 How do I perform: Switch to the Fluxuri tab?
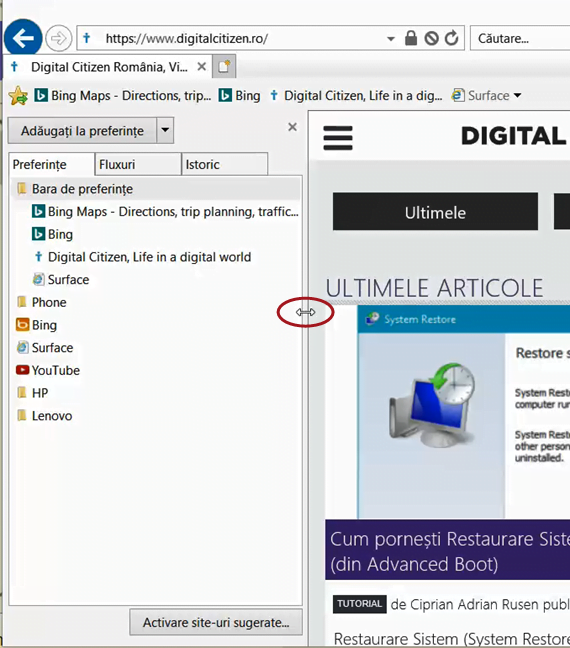point(138,164)
